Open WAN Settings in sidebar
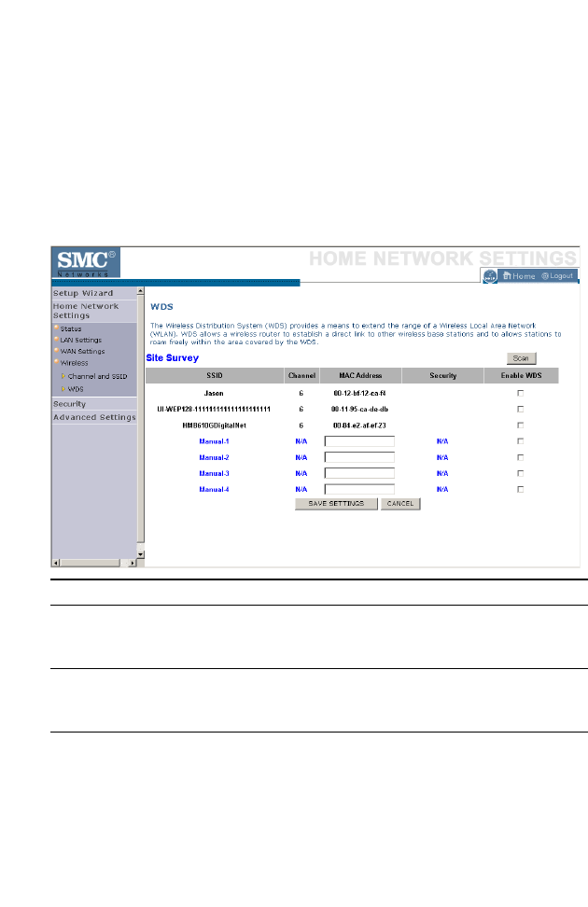Screen dimensions: 588x907 click(82, 351)
